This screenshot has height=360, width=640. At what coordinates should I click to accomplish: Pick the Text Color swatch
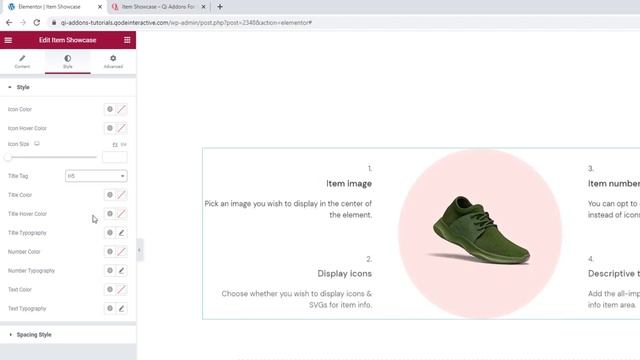[122, 290]
